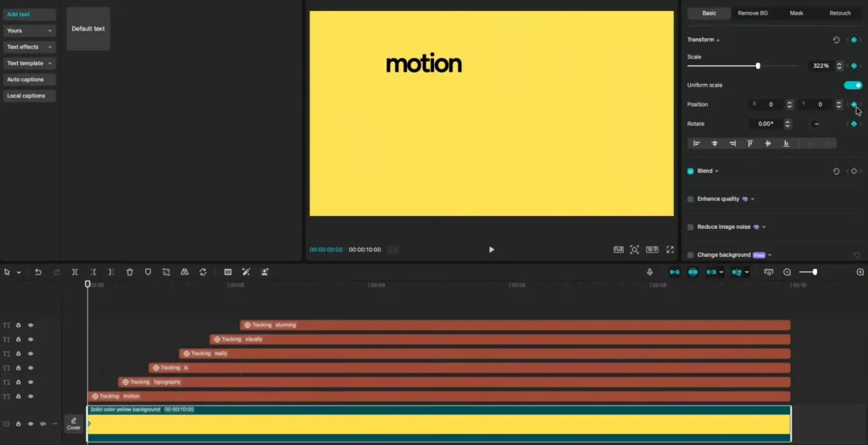This screenshot has height=445, width=868.
Task: Enable the Change background checkbox
Action: pyautogui.click(x=690, y=255)
